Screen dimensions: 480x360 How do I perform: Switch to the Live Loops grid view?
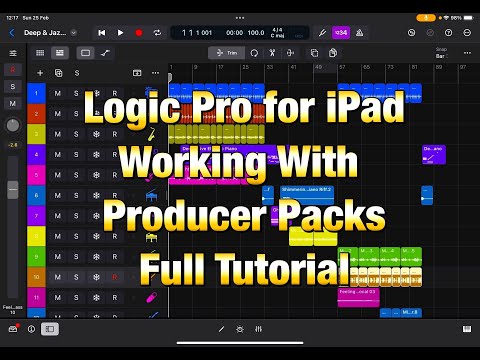point(40,53)
